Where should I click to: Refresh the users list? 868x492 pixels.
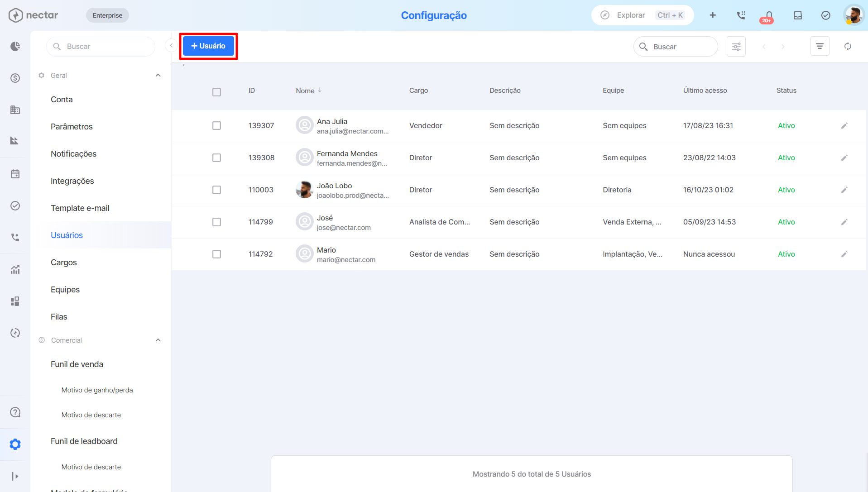(848, 46)
